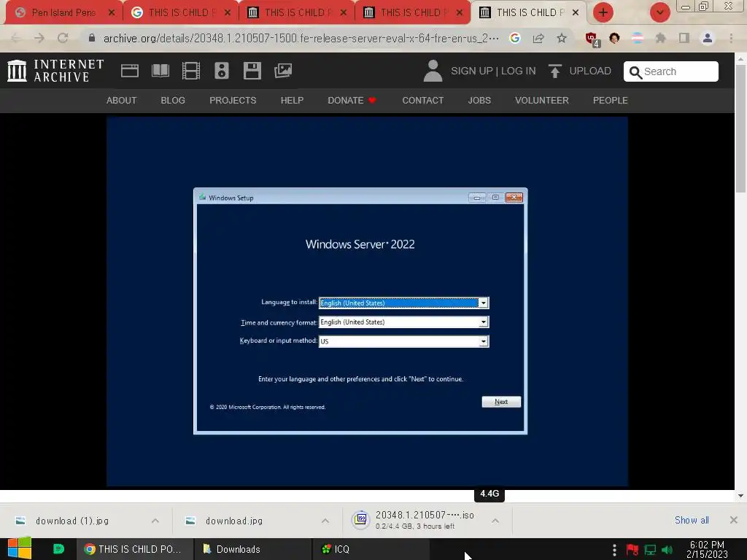Viewport: 747px width, 560px height.
Task: Open the download.jpg file in downloads bar
Action: point(234,521)
